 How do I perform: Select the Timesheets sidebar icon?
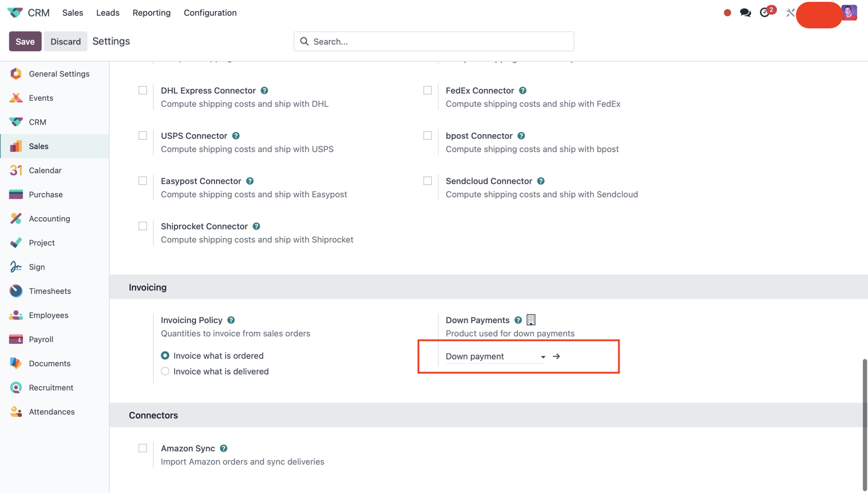coord(15,291)
